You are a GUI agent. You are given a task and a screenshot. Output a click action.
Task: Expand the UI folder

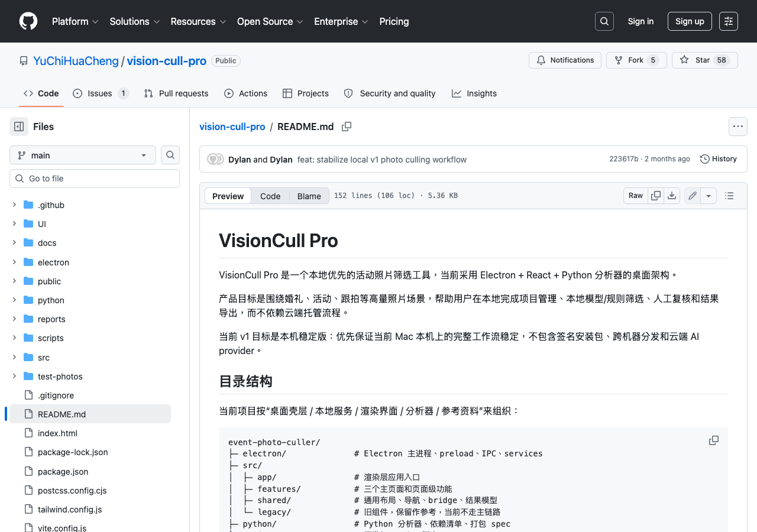coord(14,224)
